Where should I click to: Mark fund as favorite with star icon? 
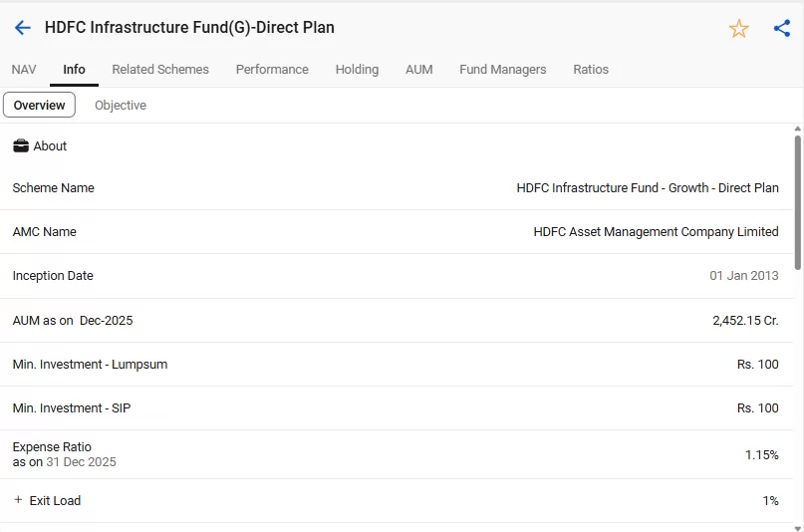pyautogui.click(x=739, y=29)
